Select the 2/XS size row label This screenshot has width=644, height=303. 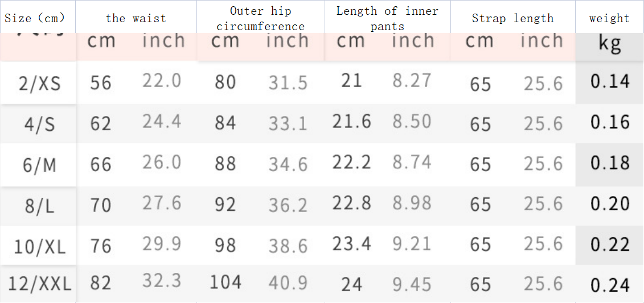click(x=39, y=84)
